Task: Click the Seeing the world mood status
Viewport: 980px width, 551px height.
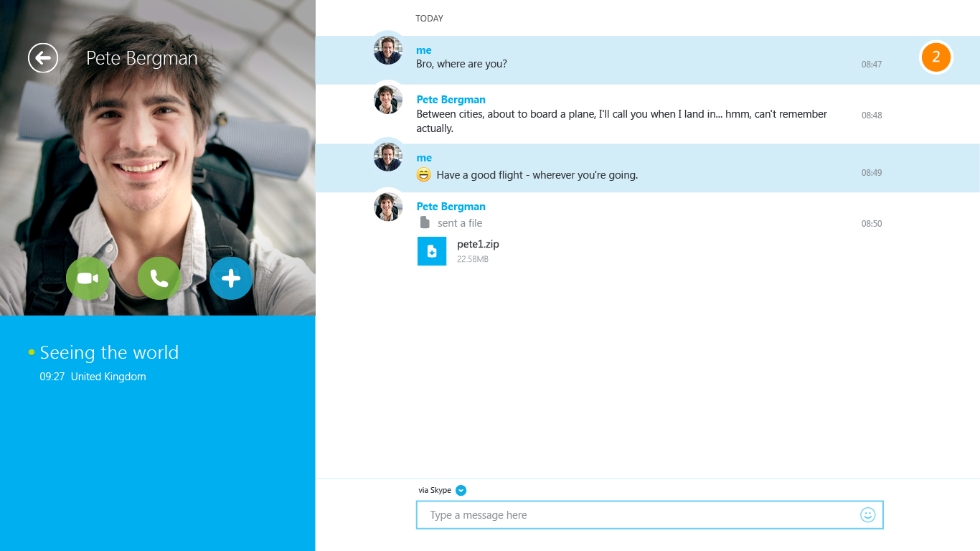Action: pos(109,353)
